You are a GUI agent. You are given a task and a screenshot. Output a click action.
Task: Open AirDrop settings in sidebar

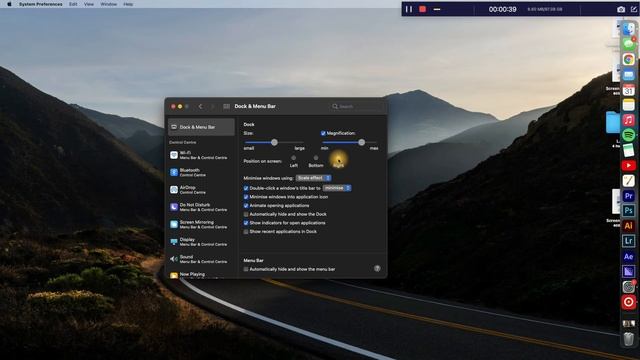point(201,190)
